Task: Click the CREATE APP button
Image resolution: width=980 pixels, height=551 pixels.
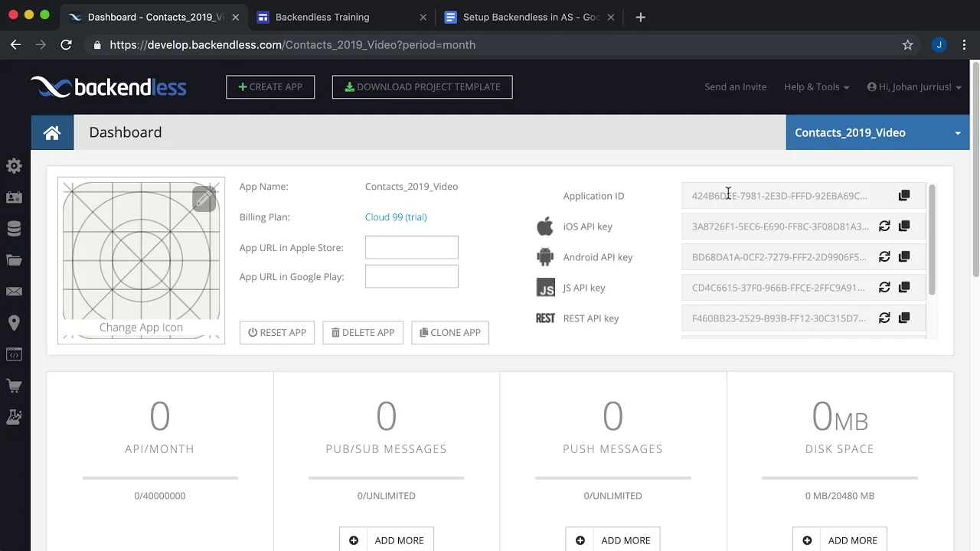Action: point(270,87)
